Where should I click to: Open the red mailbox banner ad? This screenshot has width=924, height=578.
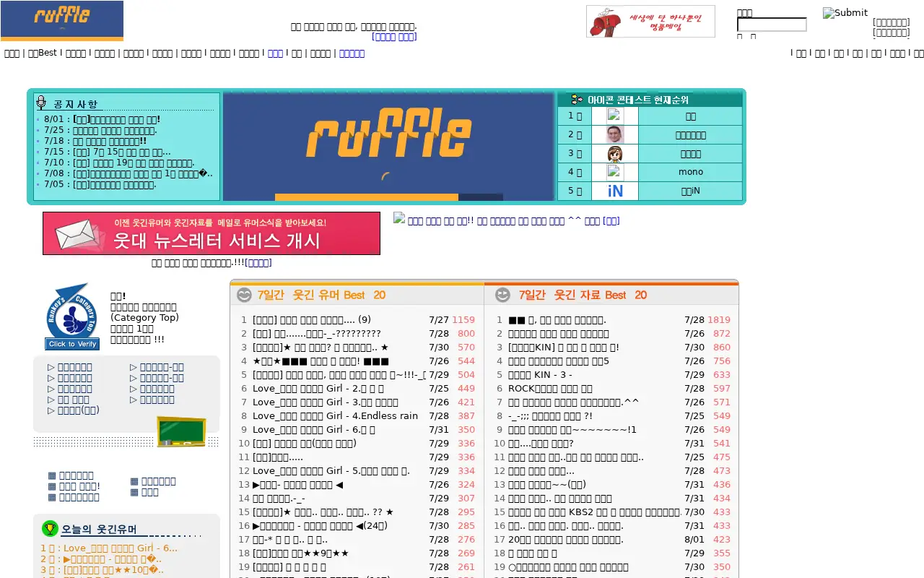coord(650,22)
